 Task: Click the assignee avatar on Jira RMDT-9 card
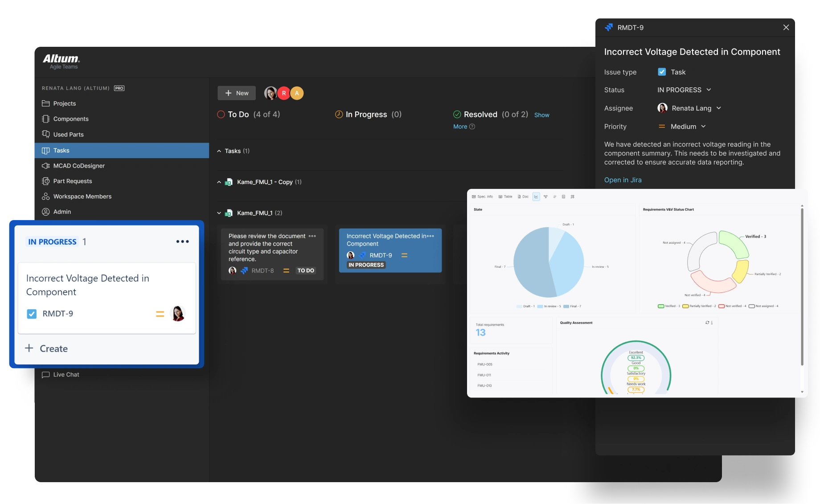(178, 314)
